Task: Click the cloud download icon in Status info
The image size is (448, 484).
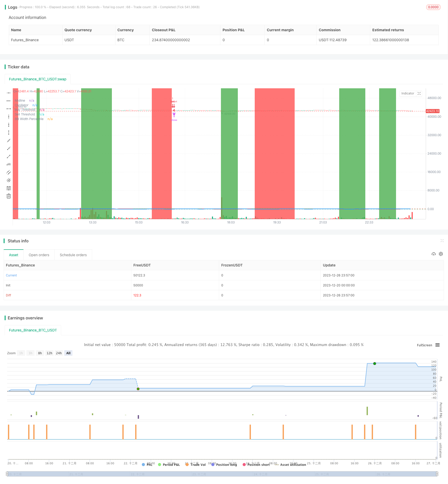Action: 433,254
